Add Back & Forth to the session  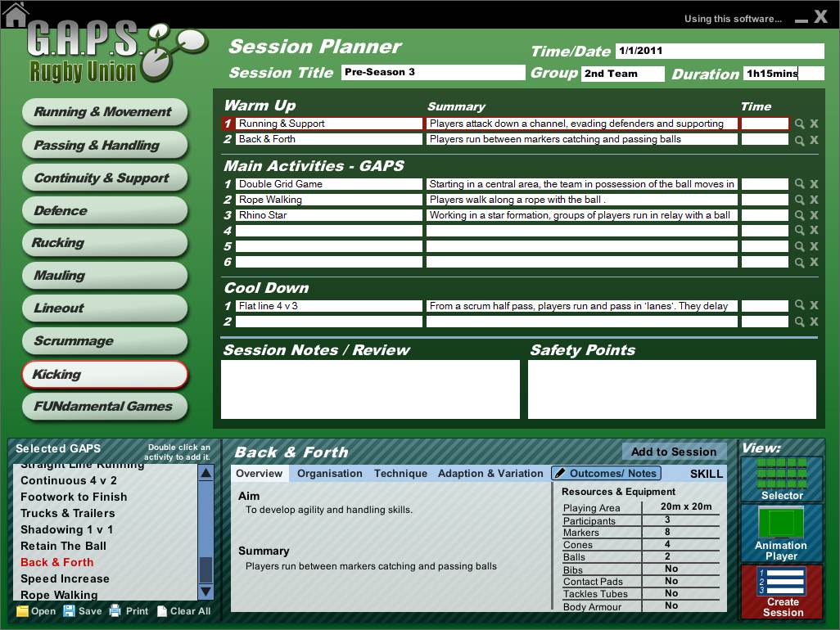[x=674, y=452]
